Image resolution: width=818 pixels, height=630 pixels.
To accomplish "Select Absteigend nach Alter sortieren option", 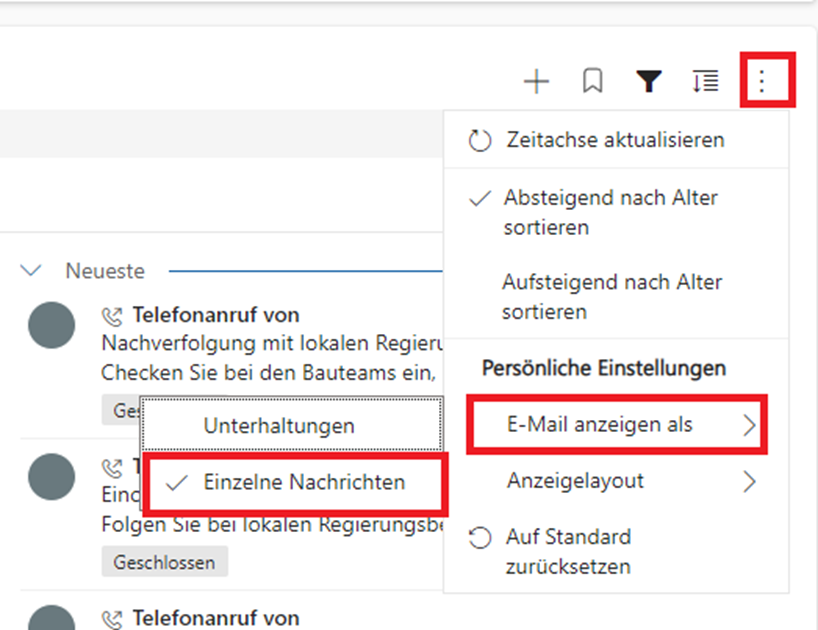I will pyautogui.click(x=610, y=212).
